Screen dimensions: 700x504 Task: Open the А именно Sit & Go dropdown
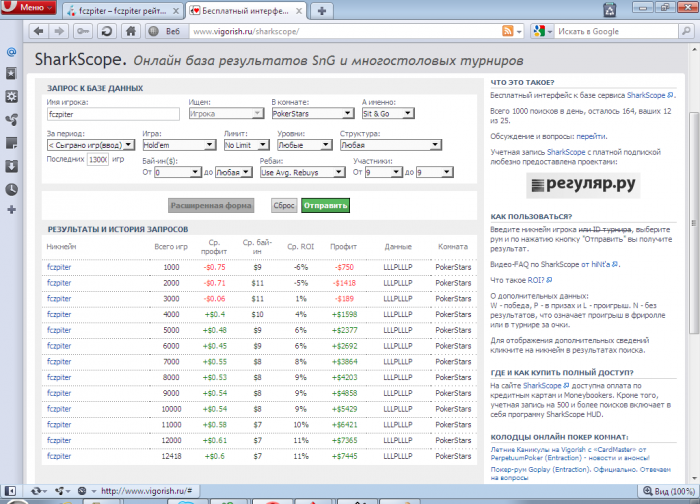click(388, 114)
